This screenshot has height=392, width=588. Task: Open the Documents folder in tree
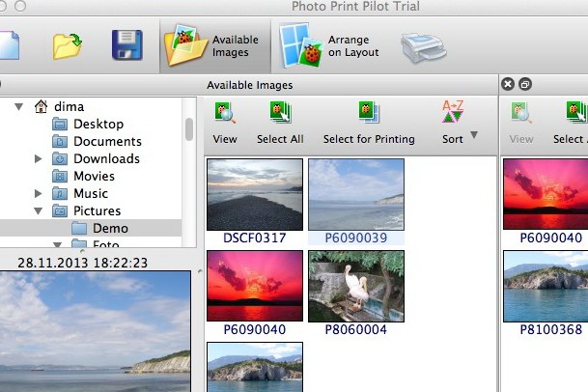(x=107, y=142)
